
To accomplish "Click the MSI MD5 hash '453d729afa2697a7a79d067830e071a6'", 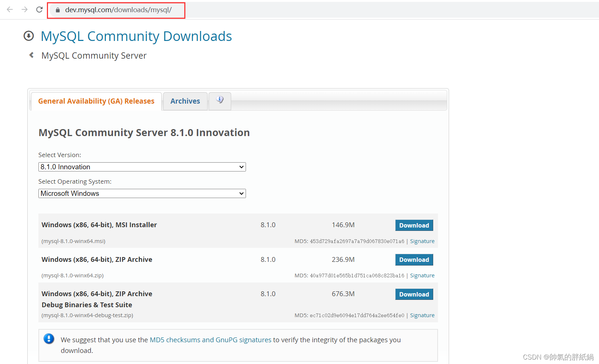I will click(x=357, y=241).
